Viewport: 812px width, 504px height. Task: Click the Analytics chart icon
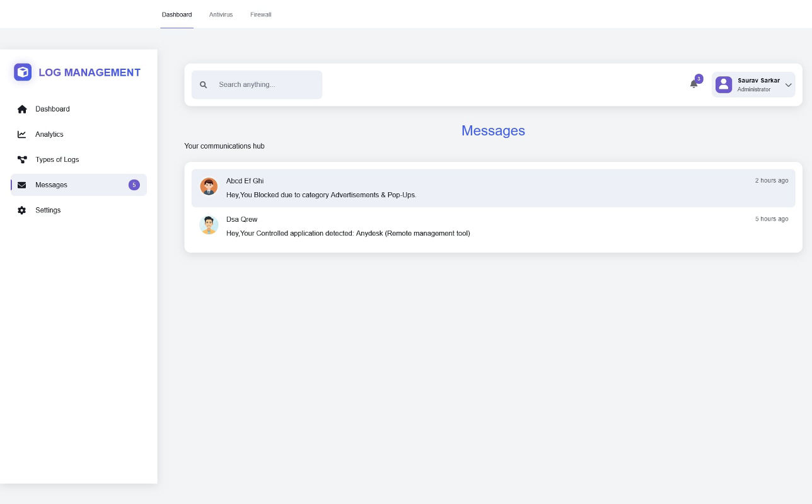coord(22,134)
